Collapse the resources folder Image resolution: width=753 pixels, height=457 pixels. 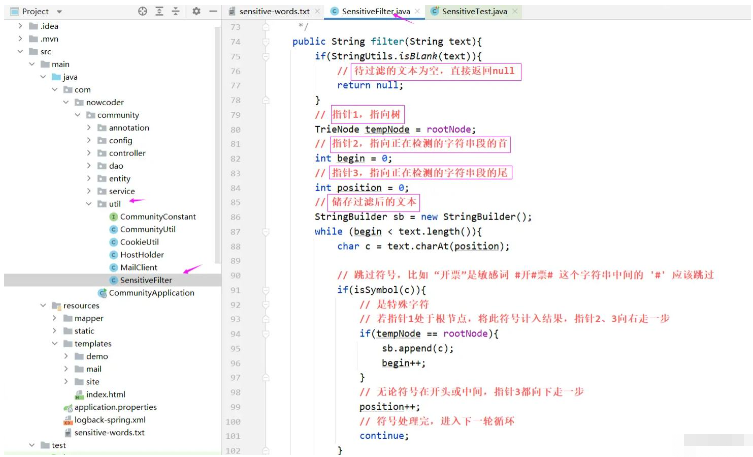click(42, 306)
